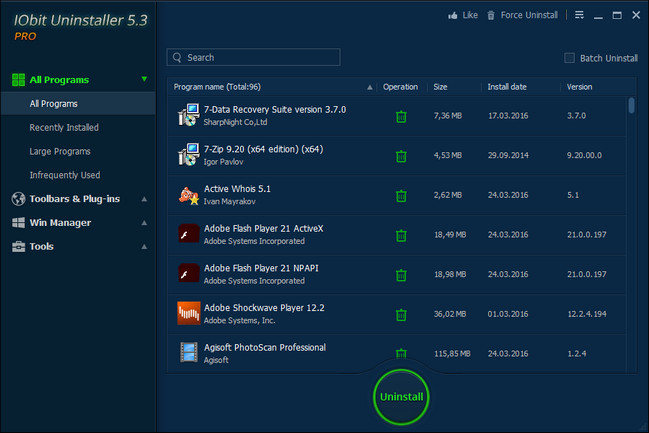
Task: Click the thumbs-up Like icon
Action: pos(453,15)
